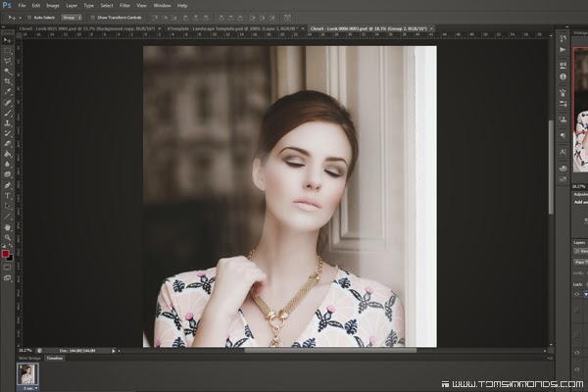Image resolution: width=588 pixels, height=392 pixels.
Task: Enable Show Transform Controls checkbox
Action: pyautogui.click(x=93, y=18)
